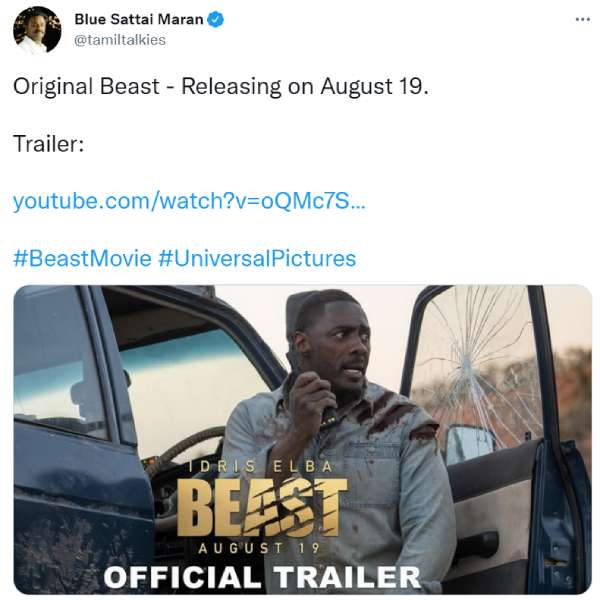Screen dimensions: 600x600
Task: Click the 'Trailer:' text line
Action: tap(49, 144)
